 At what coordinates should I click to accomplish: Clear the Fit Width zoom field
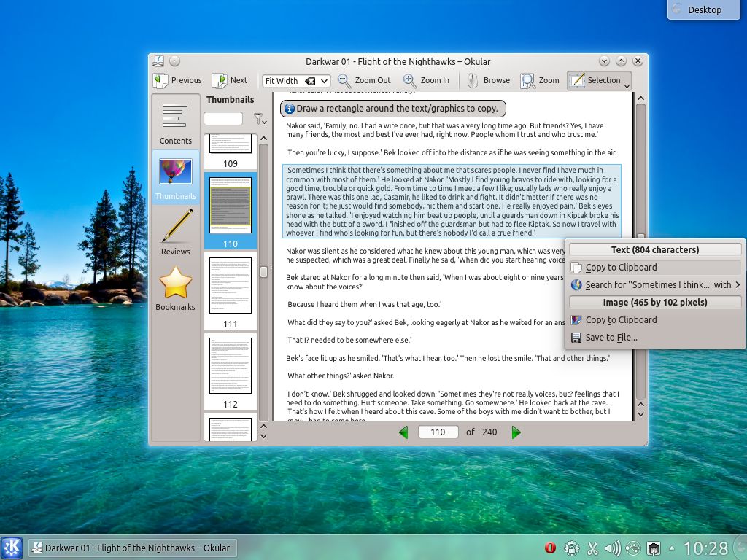tap(310, 81)
